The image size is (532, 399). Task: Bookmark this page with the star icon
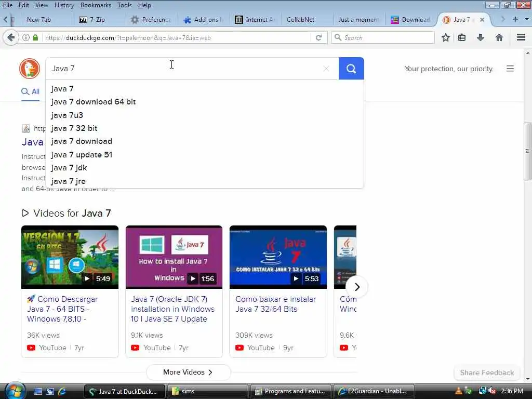click(x=445, y=37)
